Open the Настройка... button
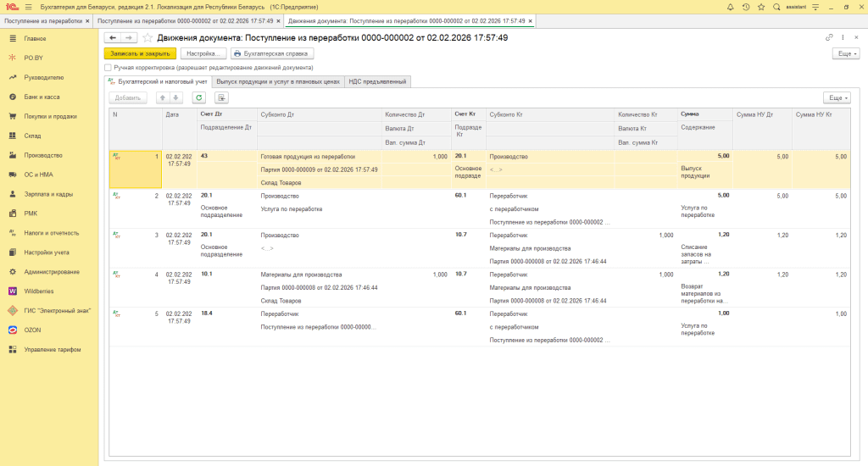Image resolution: width=868 pixels, height=466 pixels. click(203, 53)
